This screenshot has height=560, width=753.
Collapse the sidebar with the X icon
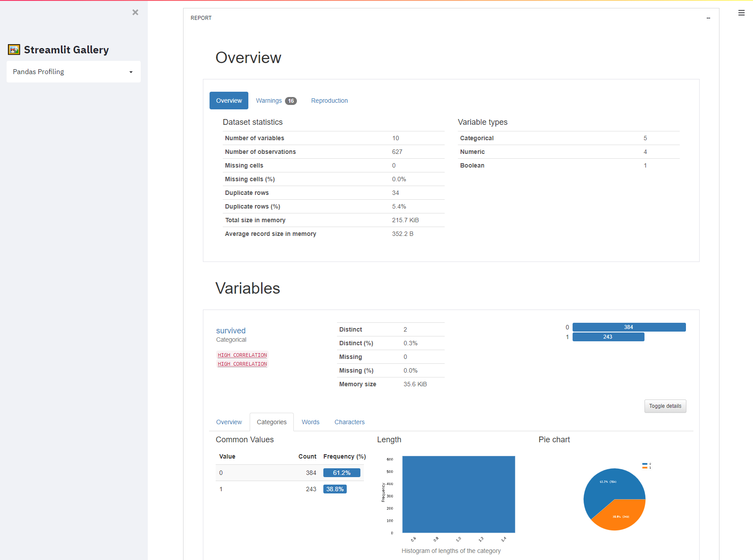[135, 12]
